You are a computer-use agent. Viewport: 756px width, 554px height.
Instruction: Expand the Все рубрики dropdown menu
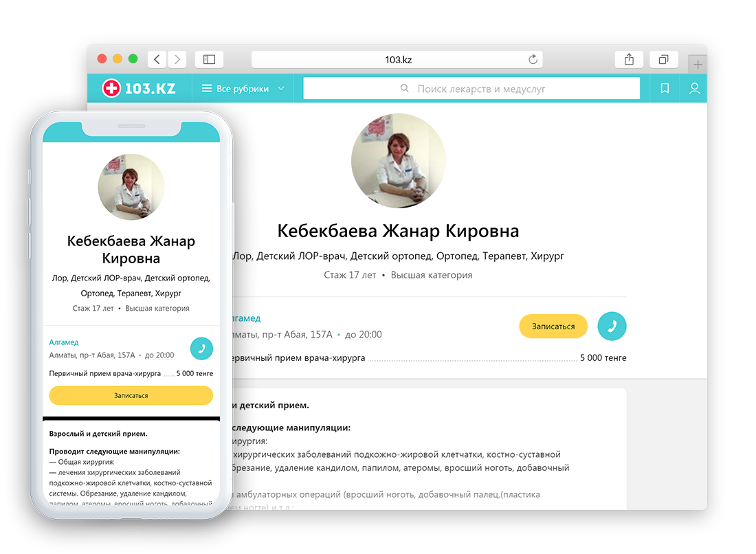243,89
